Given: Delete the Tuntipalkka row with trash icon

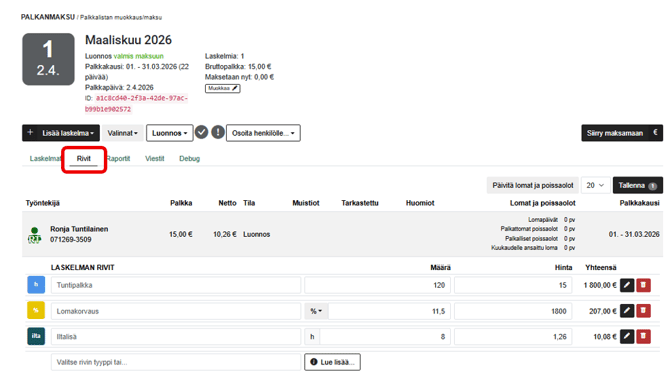Looking at the screenshot, I should click(644, 285).
